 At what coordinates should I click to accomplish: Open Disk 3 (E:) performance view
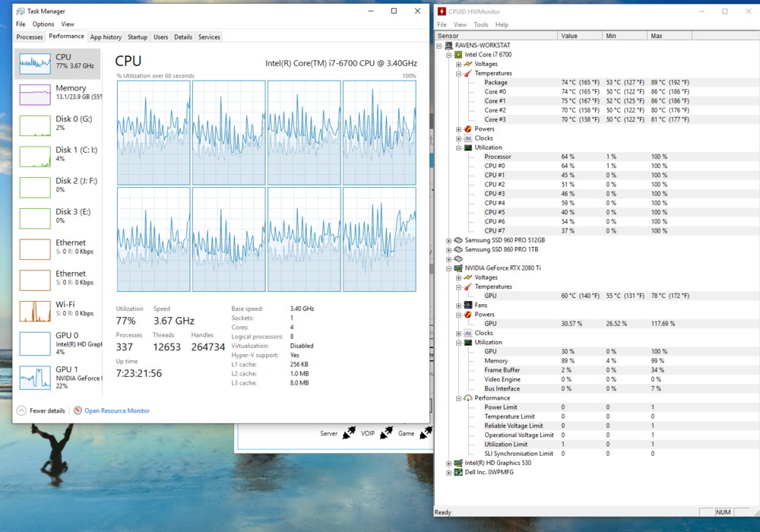pyautogui.click(x=59, y=218)
